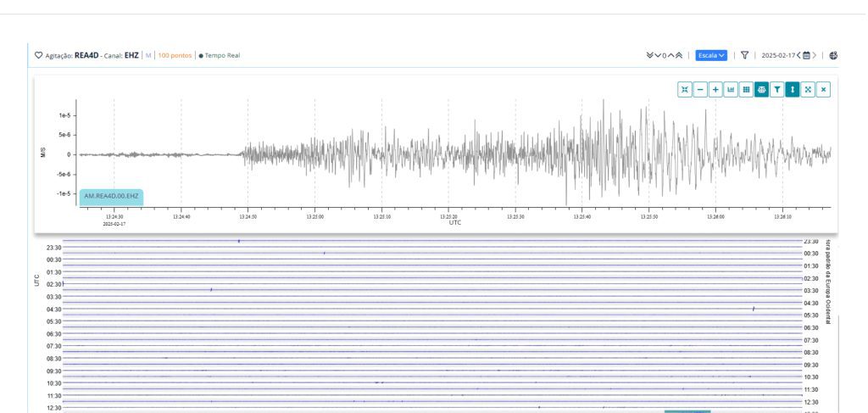Click the UTC label under waveform axis
The height and width of the screenshot is (413, 868).
[x=454, y=222]
